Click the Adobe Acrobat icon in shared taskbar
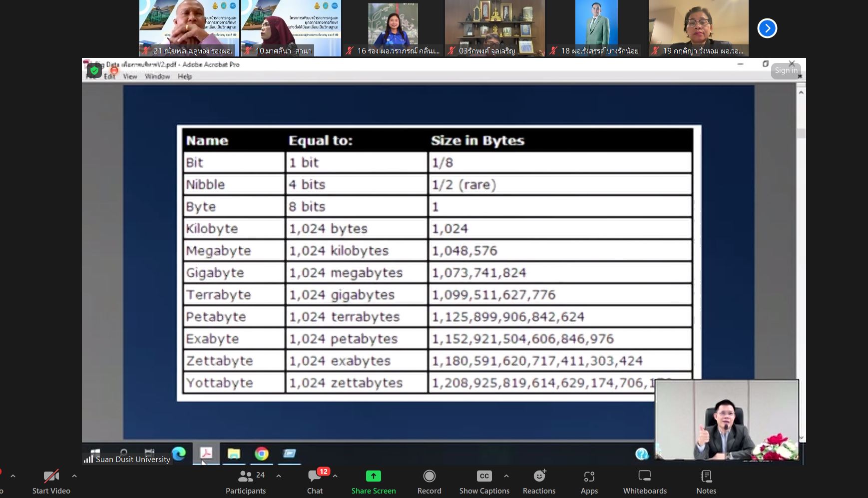The width and height of the screenshot is (868, 498). (x=206, y=453)
